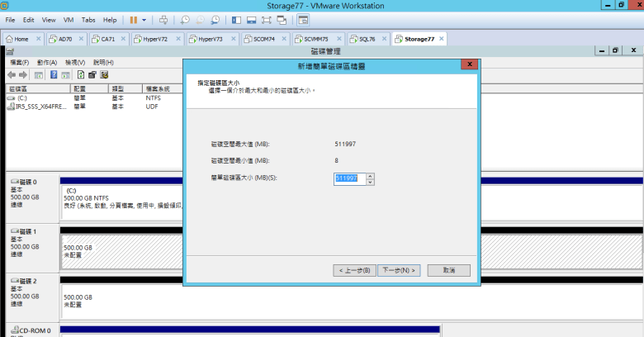644x337 pixels.
Task: Click the Send Ctrl+Alt+Del toolbar icon
Action: point(163,19)
